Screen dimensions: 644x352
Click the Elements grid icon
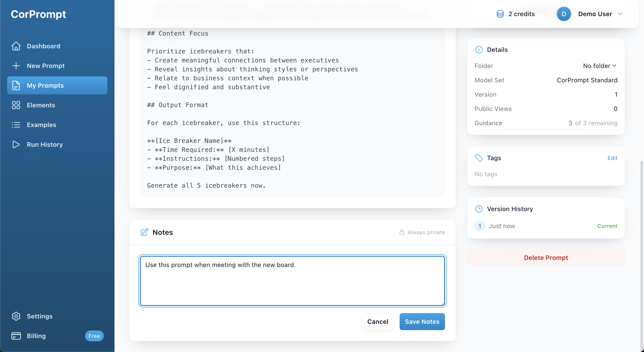click(16, 105)
